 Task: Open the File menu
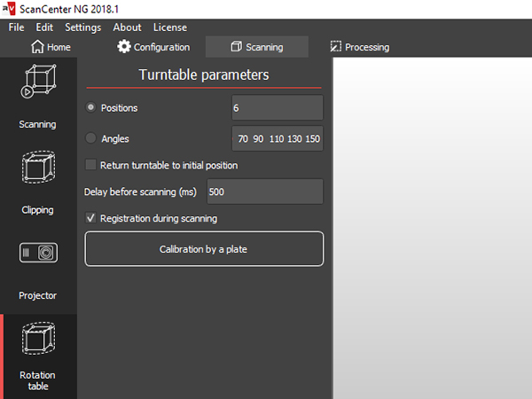point(17,27)
